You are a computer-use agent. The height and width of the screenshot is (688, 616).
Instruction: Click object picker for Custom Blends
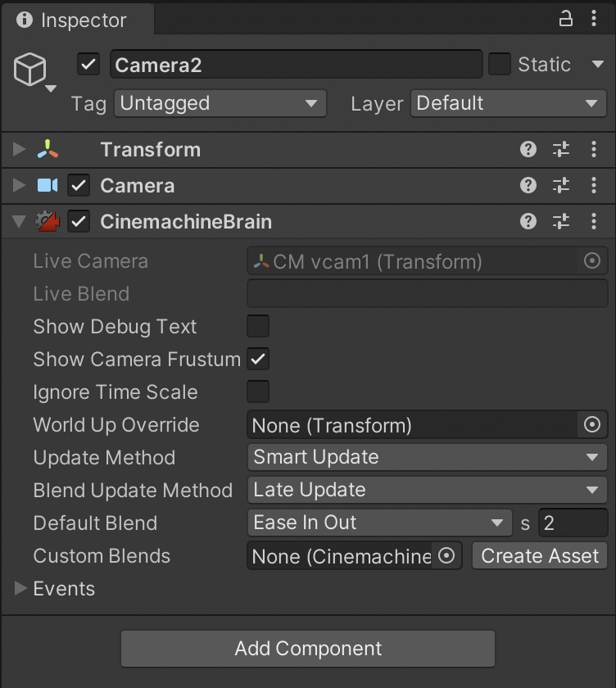446,555
